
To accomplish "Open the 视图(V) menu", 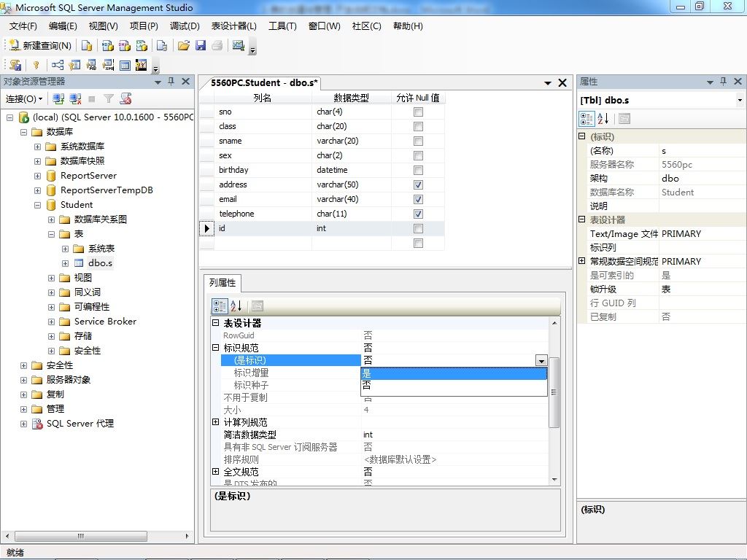I will click(x=103, y=26).
